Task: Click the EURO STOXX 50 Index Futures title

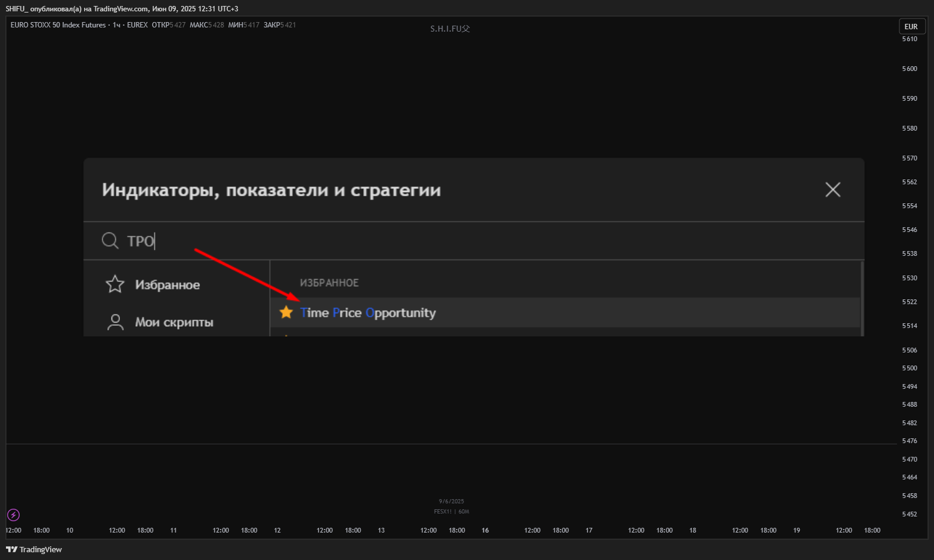Action: pos(58,25)
